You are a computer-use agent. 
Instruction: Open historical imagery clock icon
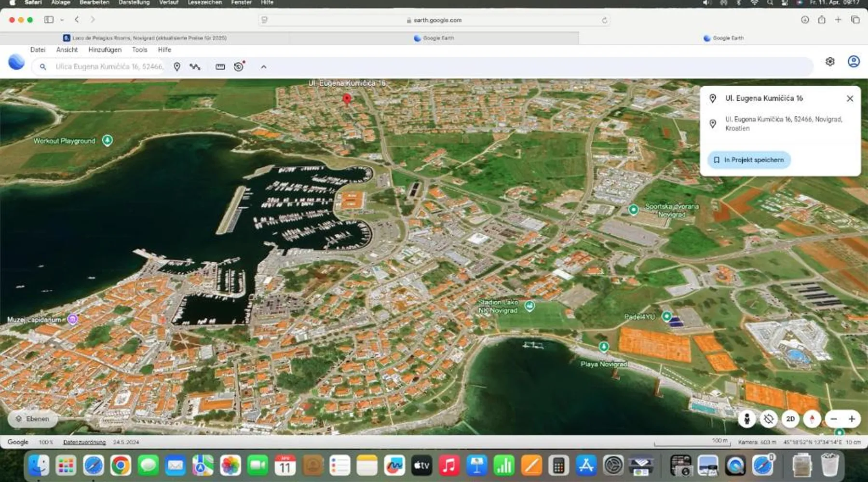[x=239, y=67]
